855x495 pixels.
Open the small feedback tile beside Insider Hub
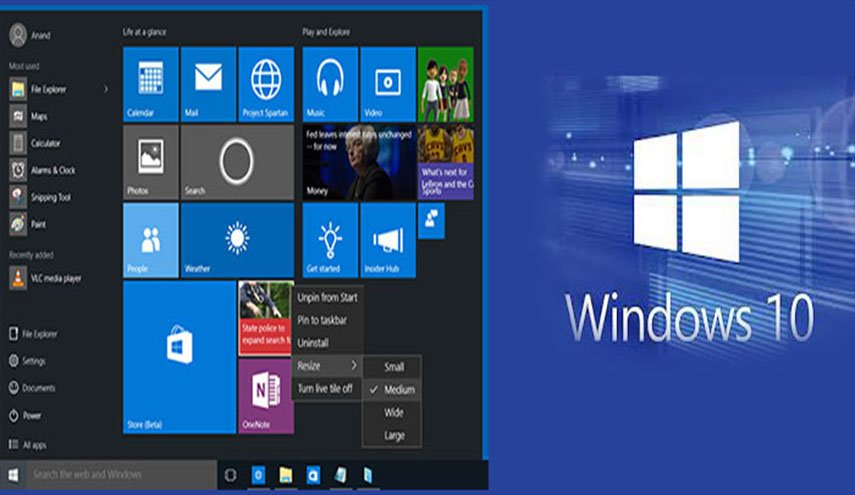431,221
